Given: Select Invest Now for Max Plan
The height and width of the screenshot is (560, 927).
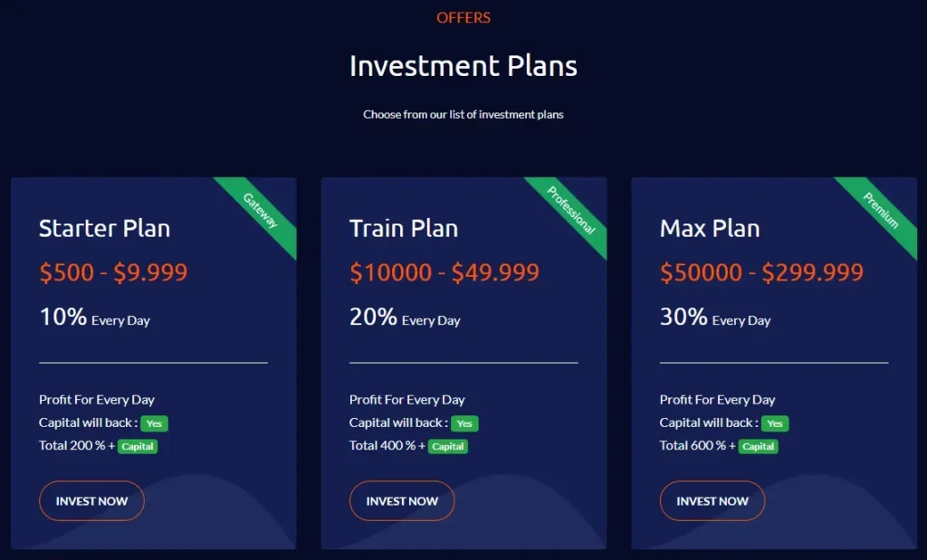Looking at the screenshot, I should 712,500.
